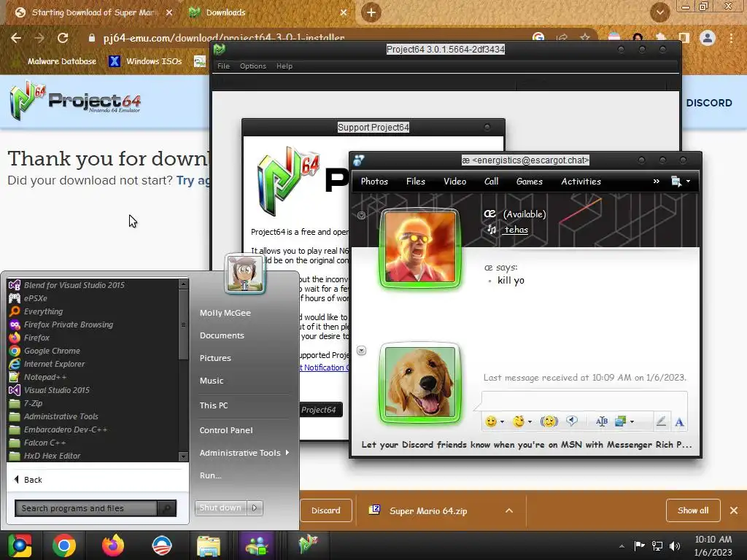Click the Messenger message input box
747x560 pixels.
pyautogui.click(x=584, y=401)
